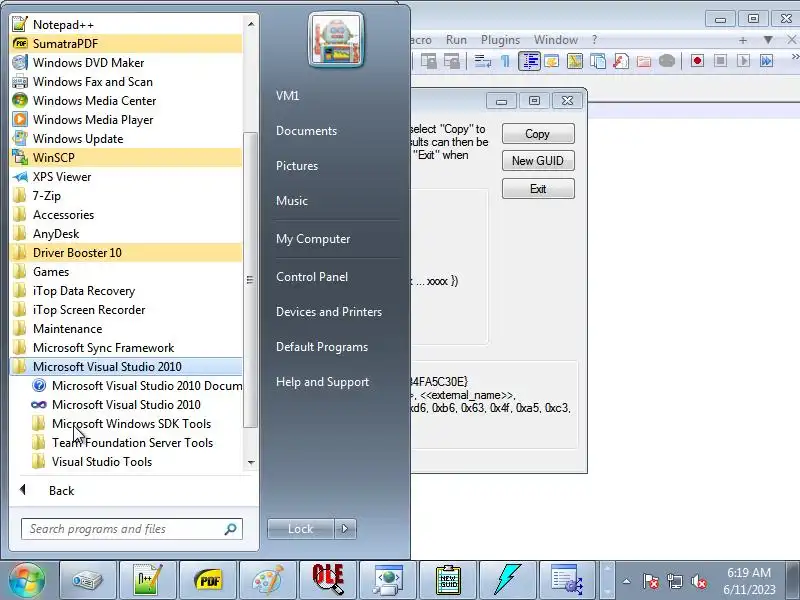Click the Copy button in GUID dialog

pos(538,134)
